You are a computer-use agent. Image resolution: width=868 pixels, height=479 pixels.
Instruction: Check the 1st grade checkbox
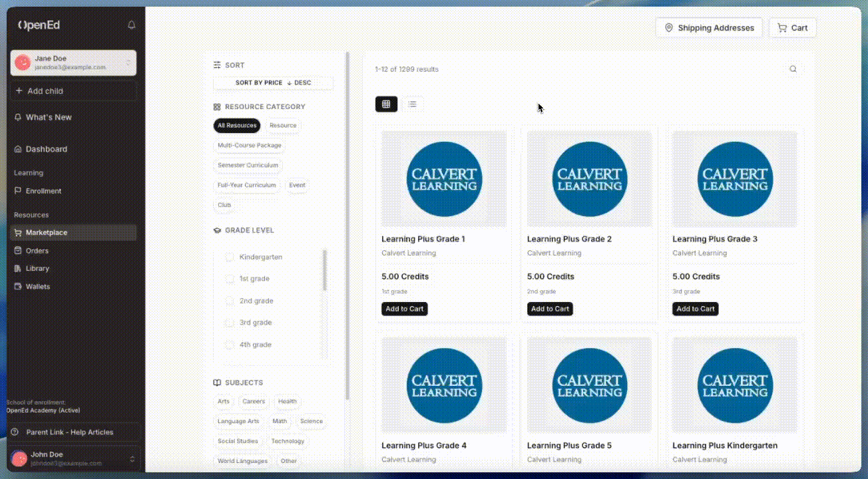pyautogui.click(x=230, y=279)
